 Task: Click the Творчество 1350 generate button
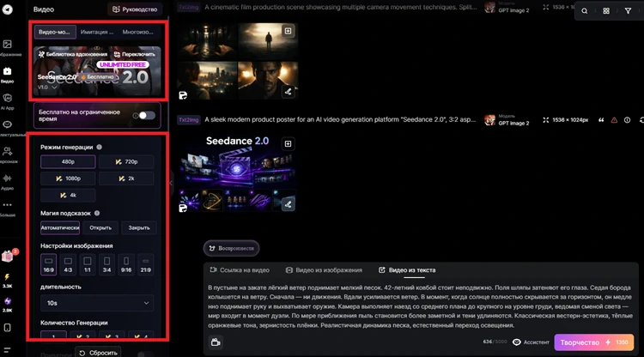(594, 342)
